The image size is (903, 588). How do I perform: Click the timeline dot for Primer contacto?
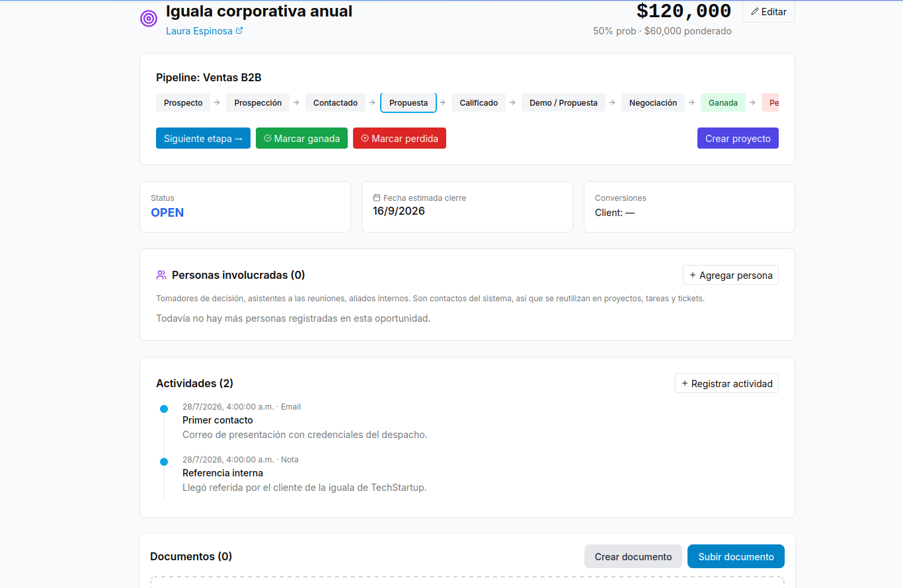[164, 409]
